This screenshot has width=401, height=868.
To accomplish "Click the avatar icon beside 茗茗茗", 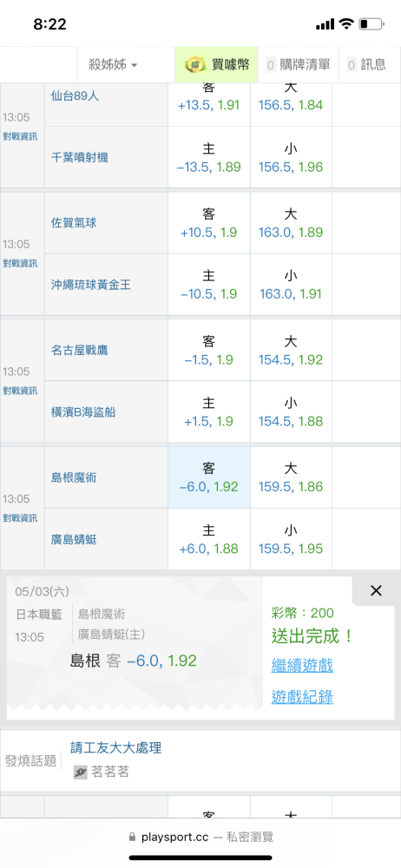I will pyautogui.click(x=81, y=773).
